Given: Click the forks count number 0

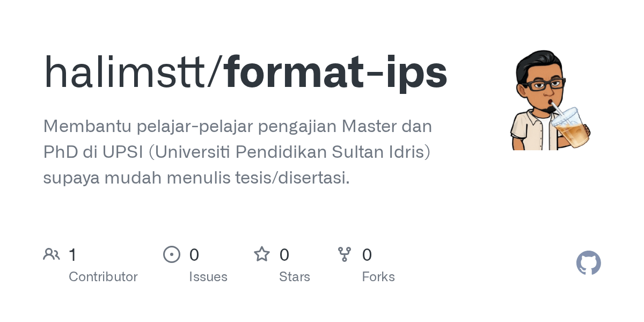Looking at the screenshot, I should [x=367, y=255].
